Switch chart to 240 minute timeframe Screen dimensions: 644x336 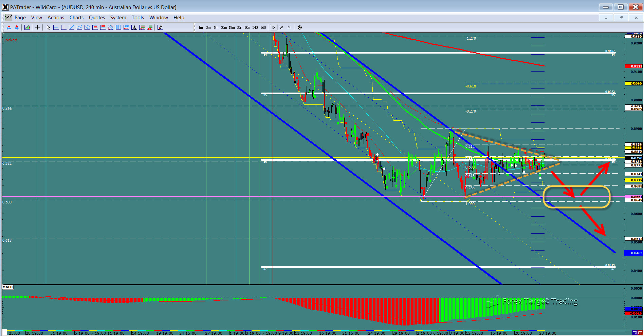pos(255,27)
